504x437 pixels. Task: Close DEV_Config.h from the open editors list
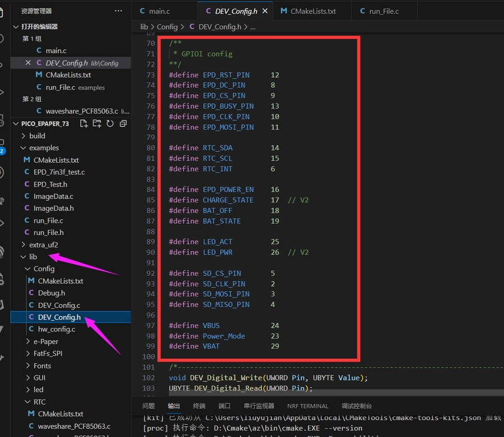[x=28, y=63]
